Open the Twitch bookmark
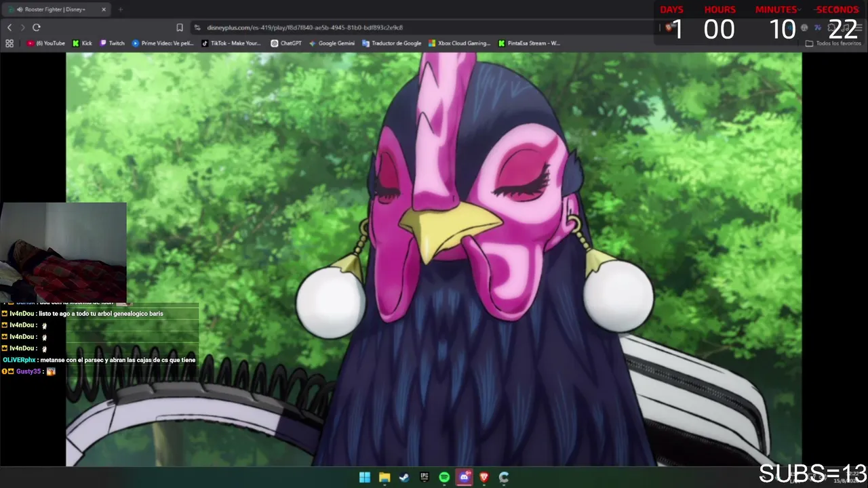868x488 pixels. 113,43
